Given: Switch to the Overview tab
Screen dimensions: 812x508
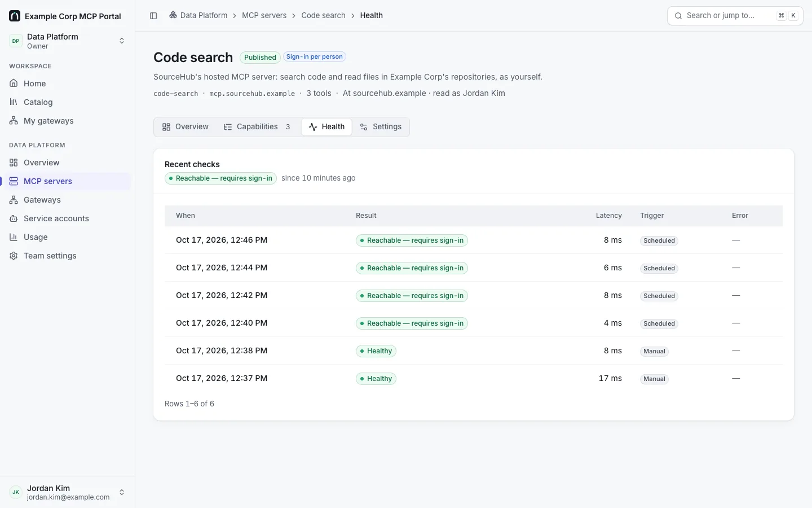Looking at the screenshot, I should [186, 127].
